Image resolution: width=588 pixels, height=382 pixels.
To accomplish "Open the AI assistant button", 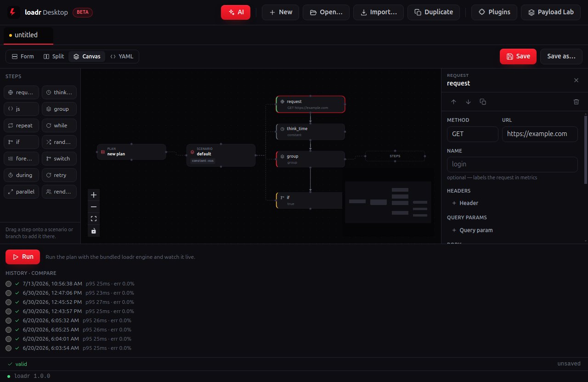I will [236, 12].
